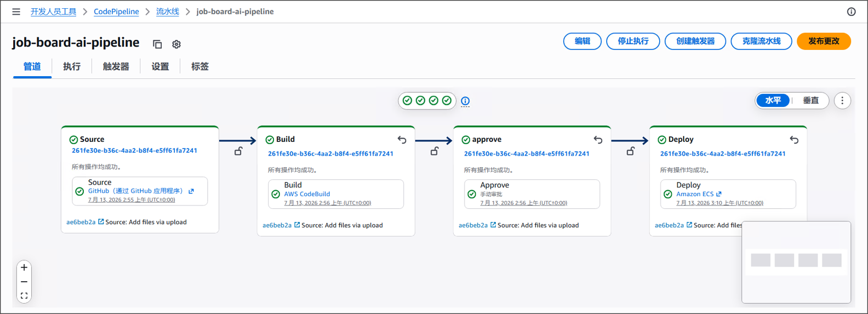Open commit ae6beb2a in Build stage

[277, 225]
